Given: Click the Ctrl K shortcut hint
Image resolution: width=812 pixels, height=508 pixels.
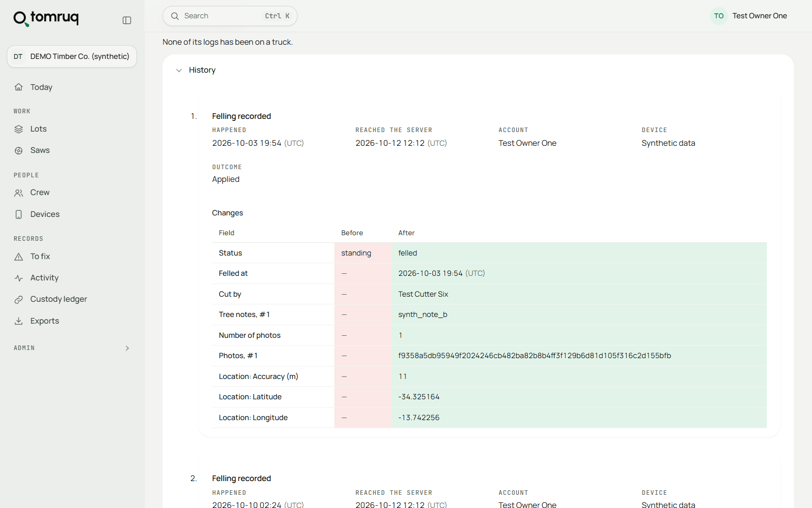Looking at the screenshot, I should coord(277,16).
